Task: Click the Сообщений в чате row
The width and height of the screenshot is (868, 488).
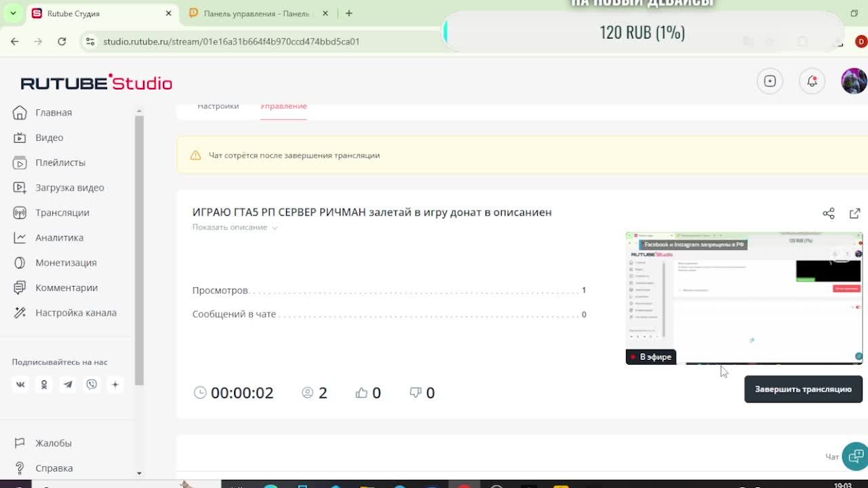Action: 389,314
